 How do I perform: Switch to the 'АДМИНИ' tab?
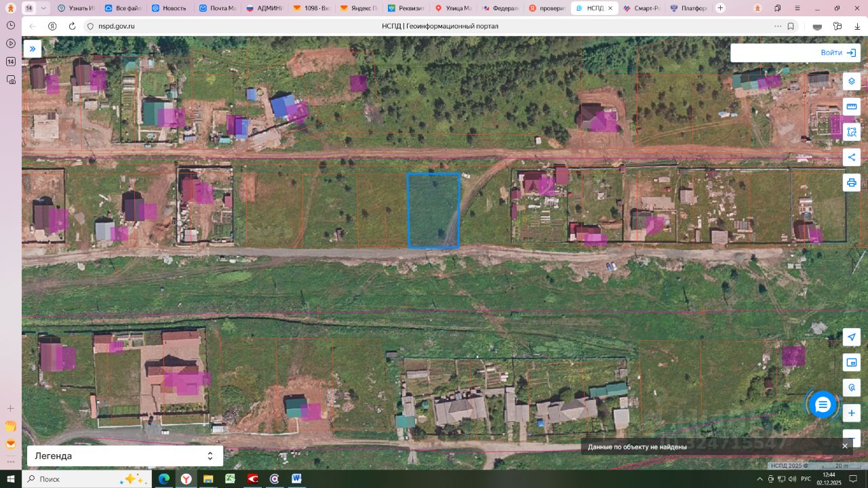click(x=264, y=8)
